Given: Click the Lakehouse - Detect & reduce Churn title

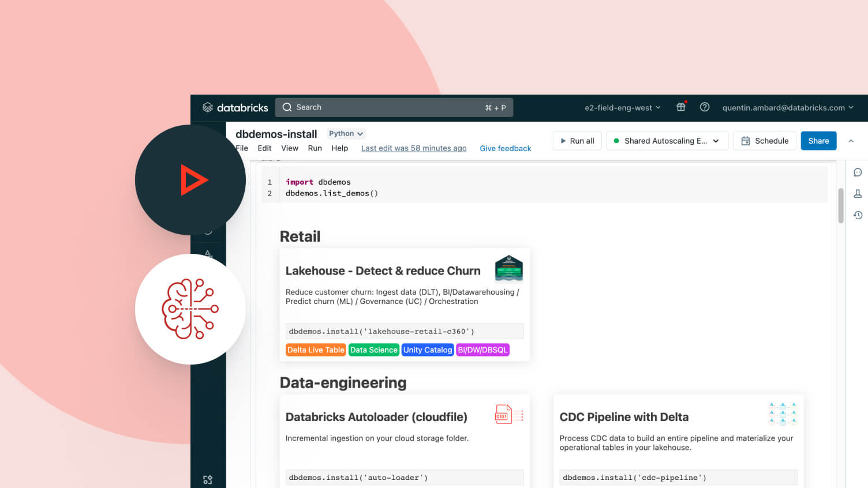Looking at the screenshot, I should coord(383,271).
